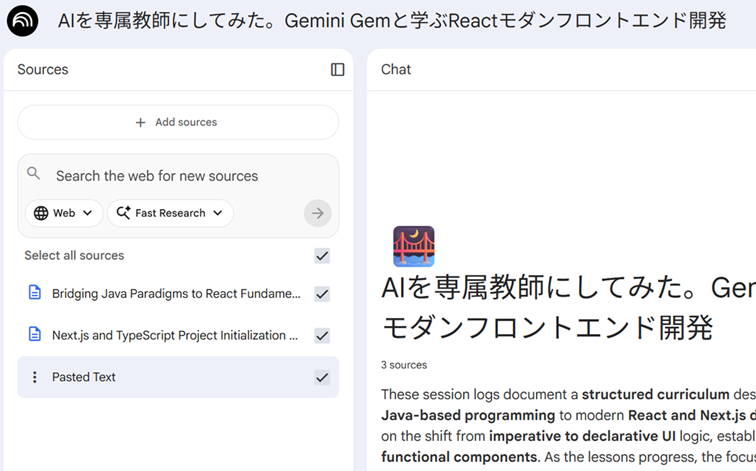756x471 pixels.
Task: Open the Pasted Text source
Action: click(84, 377)
